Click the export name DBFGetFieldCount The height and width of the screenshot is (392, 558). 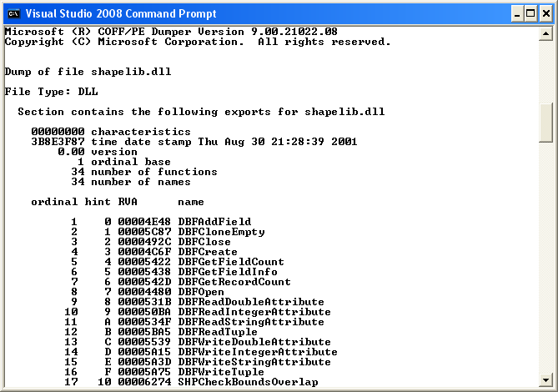click(x=231, y=261)
